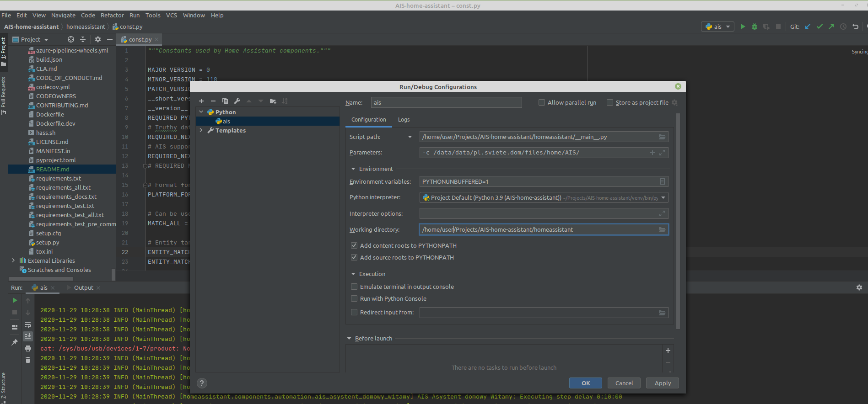The image size is (868, 404).
Task: Click the Name input field
Action: click(446, 102)
